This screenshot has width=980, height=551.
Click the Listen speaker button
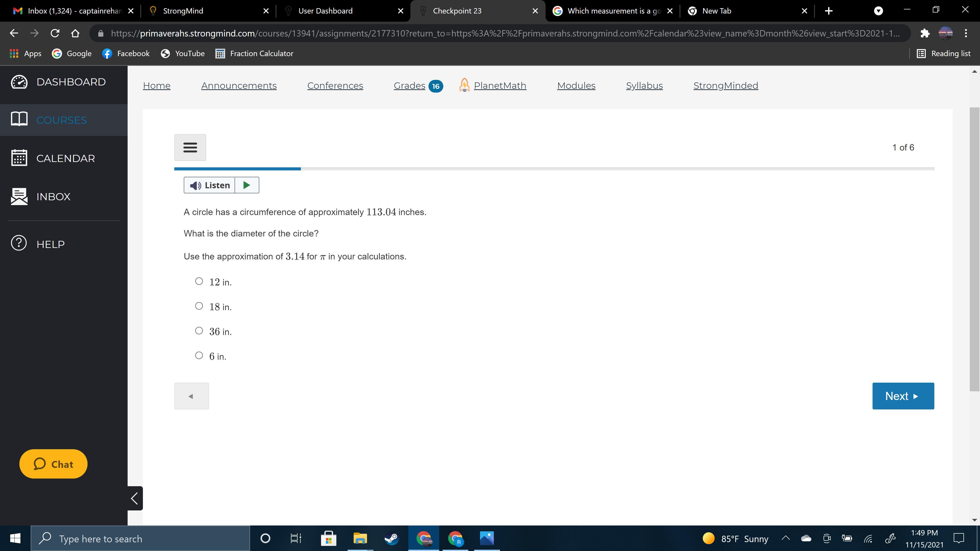pyautogui.click(x=210, y=185)
